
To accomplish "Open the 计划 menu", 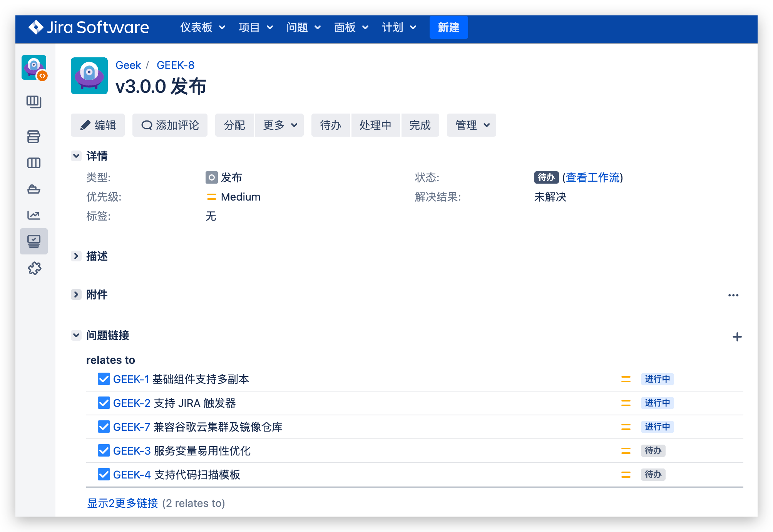I will point(399,27).
